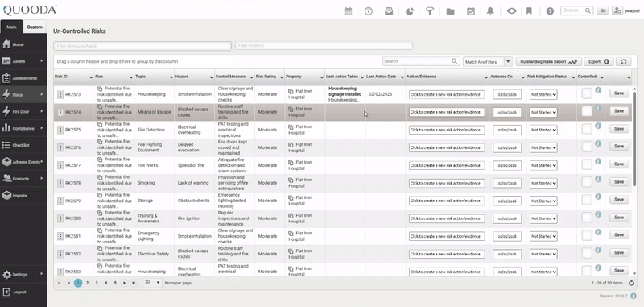Screen dimensions: 644x307
Task: Click the Export button
Action: point(599,62)
